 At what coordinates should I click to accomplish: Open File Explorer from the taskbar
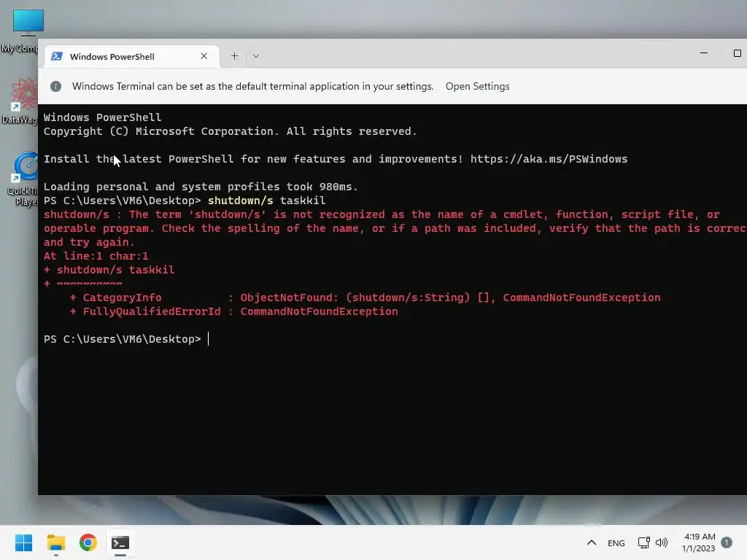click(55, 542)
